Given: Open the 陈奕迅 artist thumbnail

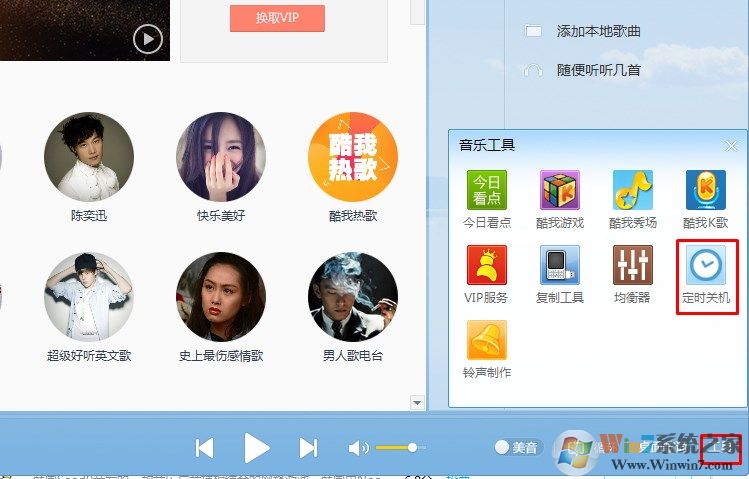Looking at the screenshot, I should click(x=89, y=157).
